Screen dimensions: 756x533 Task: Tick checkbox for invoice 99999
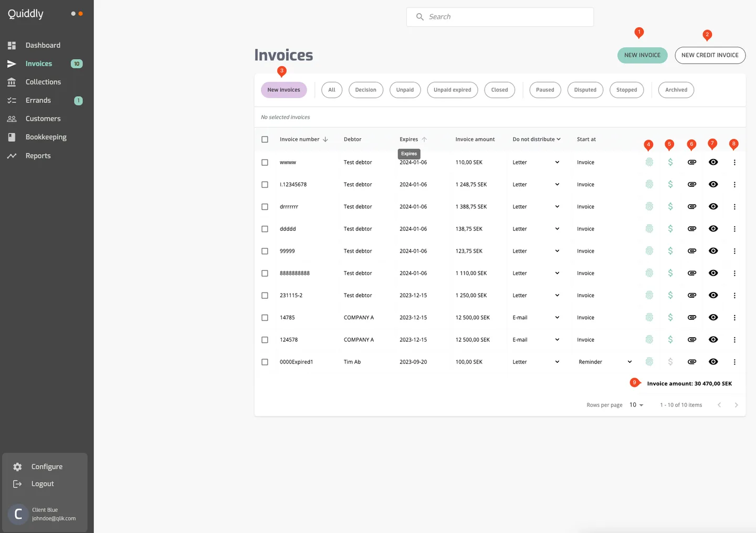(265, 252)
